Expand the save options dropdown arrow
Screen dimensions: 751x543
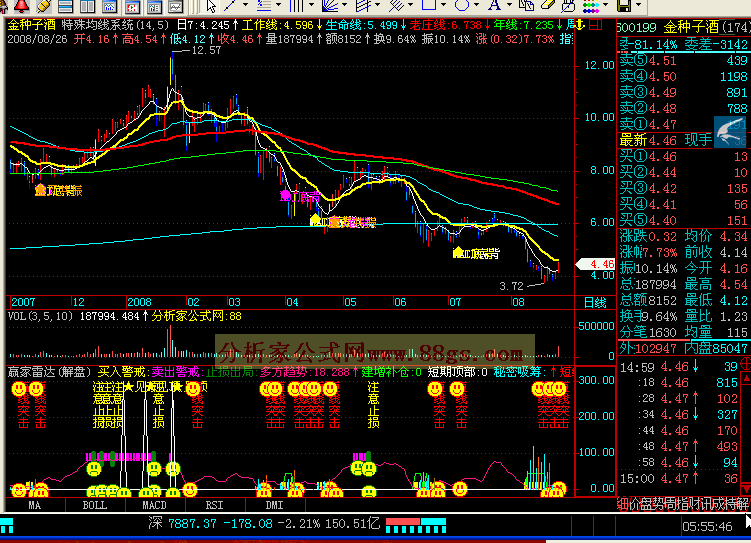(638, 5)
